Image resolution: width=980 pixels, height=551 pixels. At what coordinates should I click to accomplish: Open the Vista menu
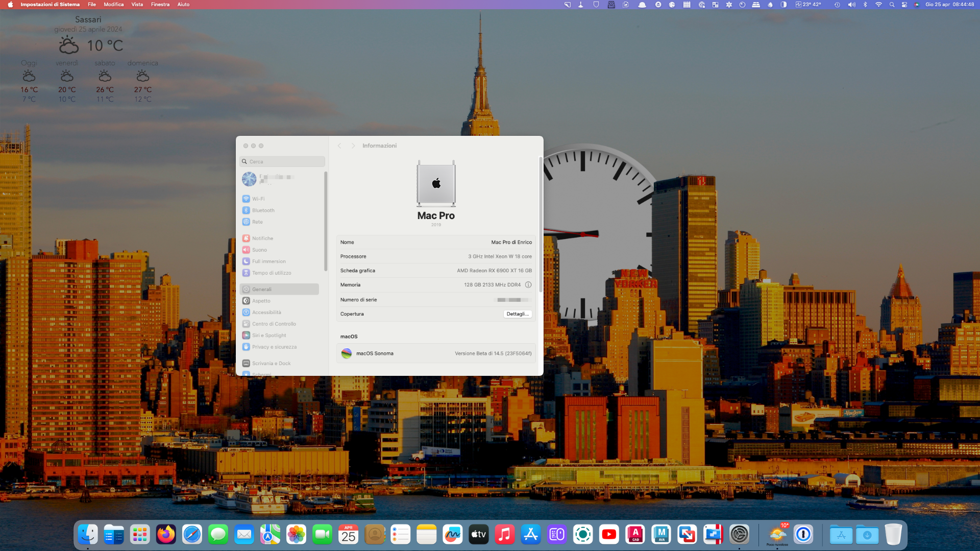click(x=137, y=5)
